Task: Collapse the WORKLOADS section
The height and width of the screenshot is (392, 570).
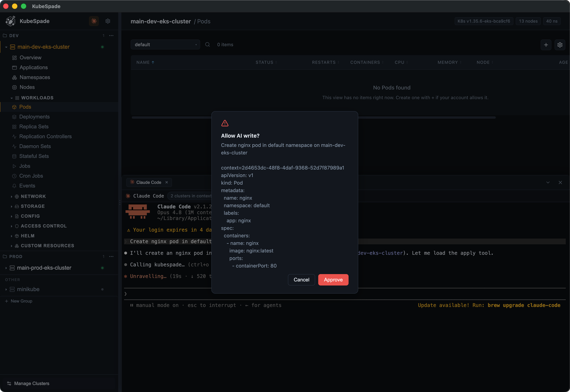Action: [x=12, y=98]
